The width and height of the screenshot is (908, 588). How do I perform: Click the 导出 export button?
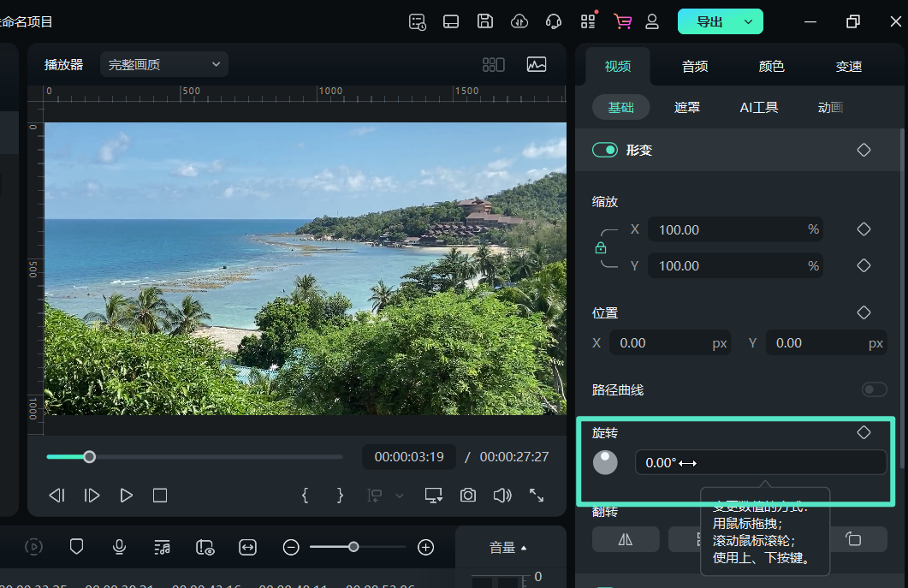click(x=709, y=21)
